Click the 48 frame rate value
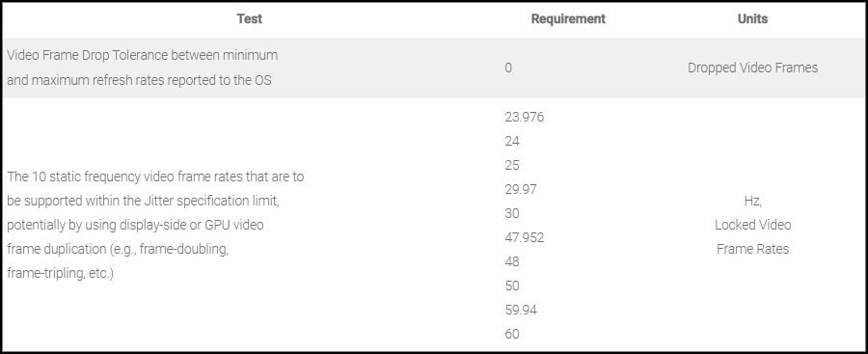Viewport: 868px width, 354px height. pyautogui.click(x=512, y=261)
